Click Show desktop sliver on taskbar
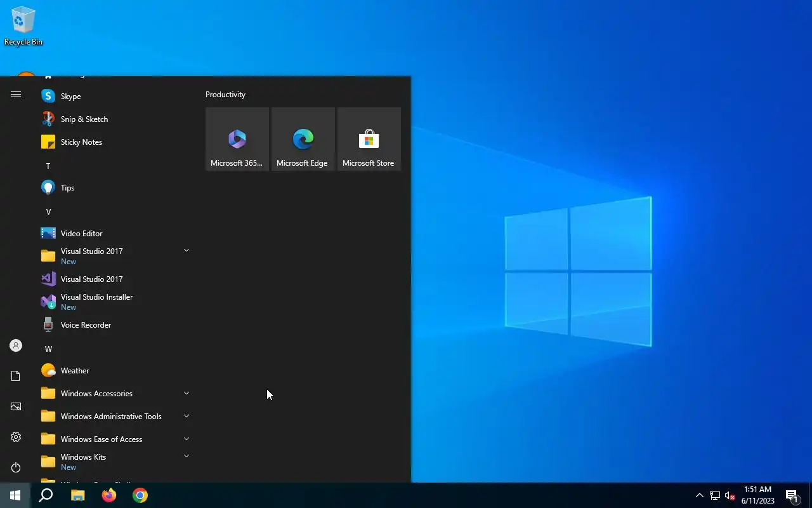Image resolution: width=812 pixels, height=508 pixels. point(810,495)
